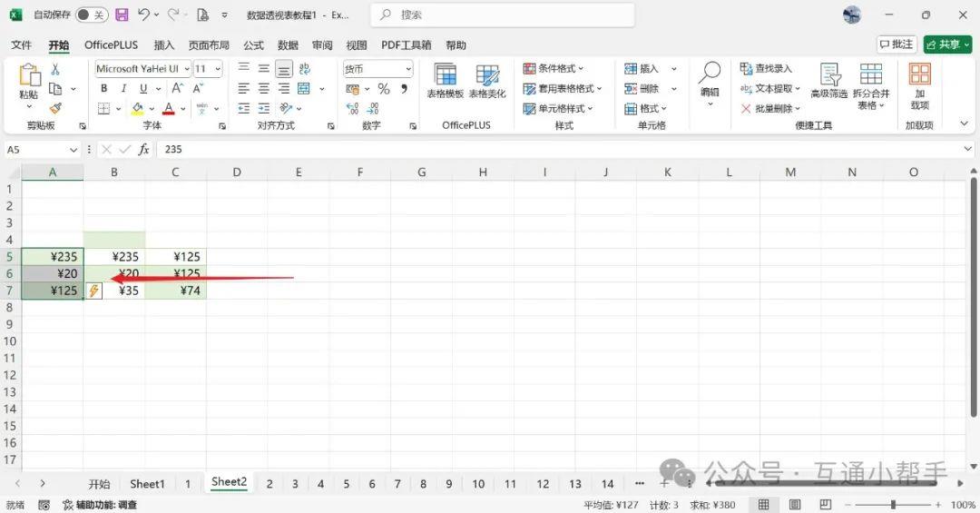The image size is (980, 513).
Task: Select the Sheet1 worksheet tab
Action: 147,484
